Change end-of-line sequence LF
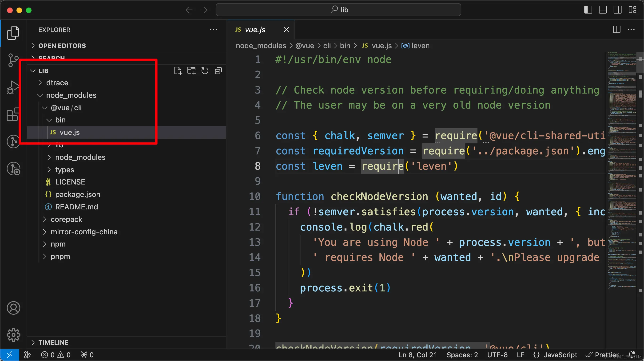Image resolution: width=644 pixels, height=361 pixels. [521, 355]
